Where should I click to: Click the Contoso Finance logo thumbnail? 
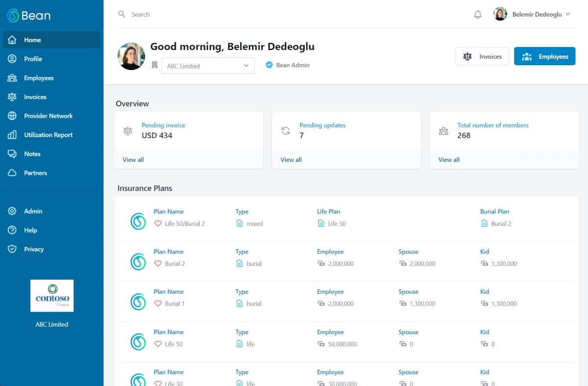point(52,296)
